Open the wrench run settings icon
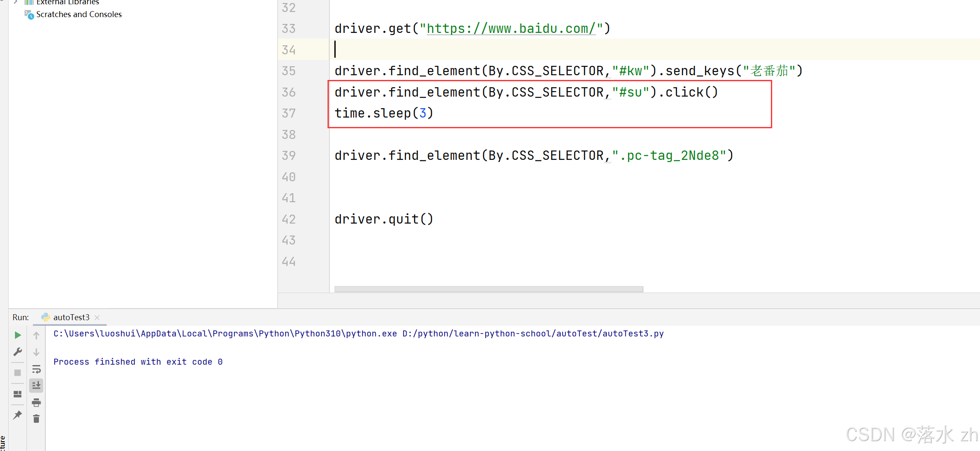 click(18, 352)
